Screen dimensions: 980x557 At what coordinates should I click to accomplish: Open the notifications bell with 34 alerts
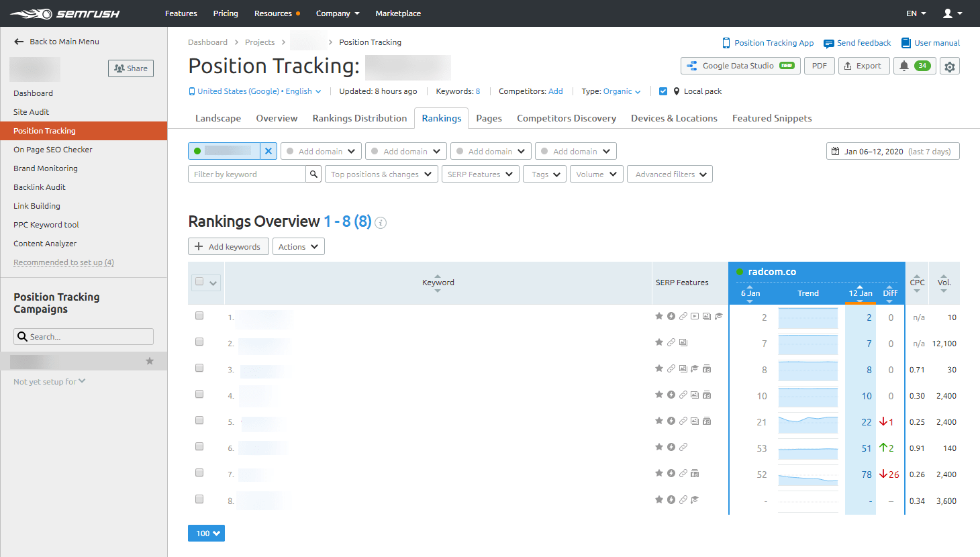(914, 66)
